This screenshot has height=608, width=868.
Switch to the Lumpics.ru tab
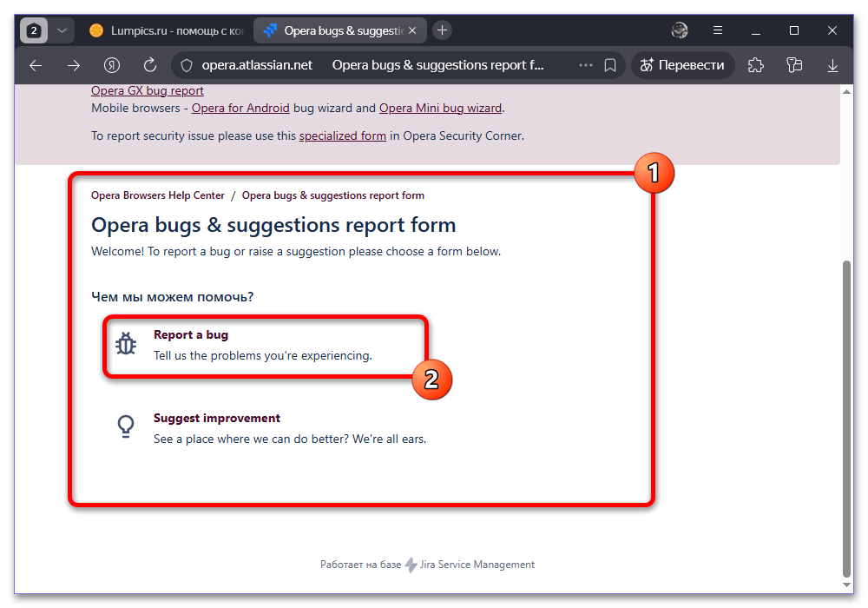(166, 30)
